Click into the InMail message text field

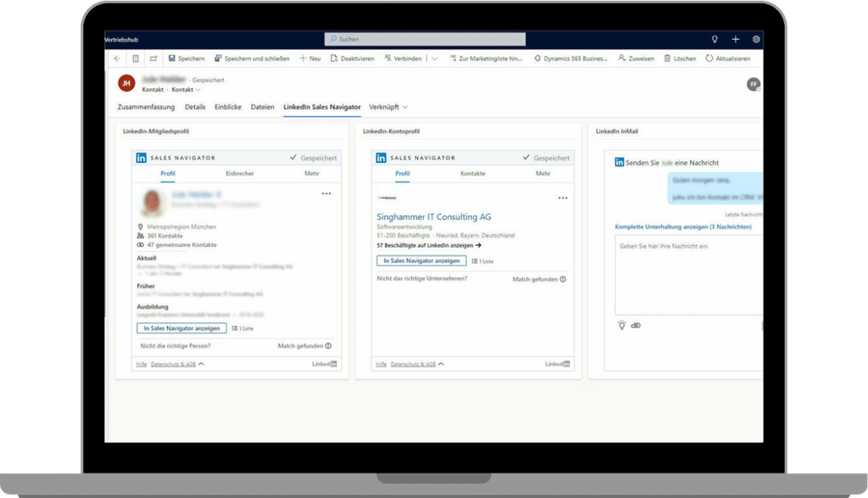point(688,275)
